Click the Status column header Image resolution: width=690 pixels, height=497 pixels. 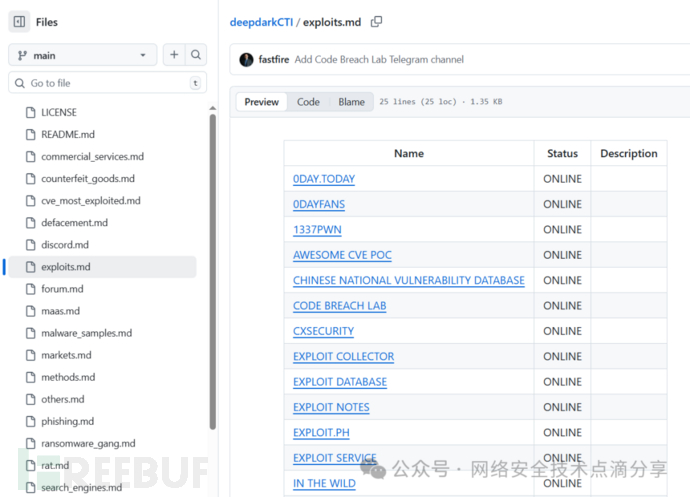tap(562, 153)
